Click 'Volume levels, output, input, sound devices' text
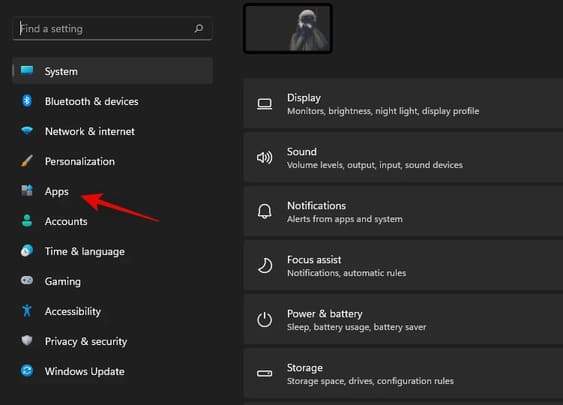 coord(375,165)
